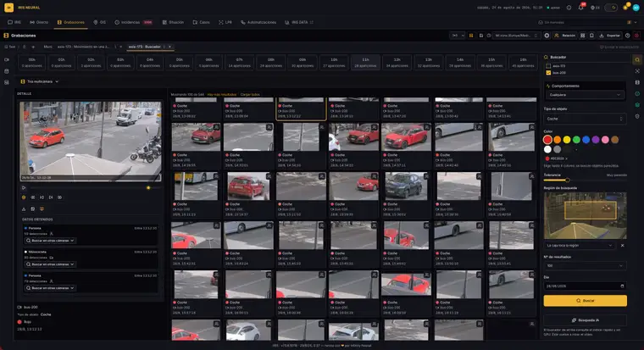The height and width of the screenshot is (350, 644).
Task: Open the Automatizaciones tab
Action: (x=258, y=22)
